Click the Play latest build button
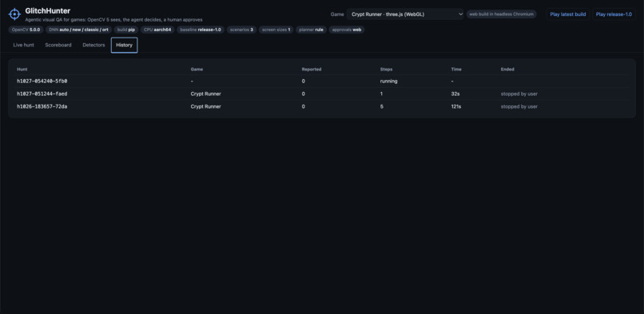644x314 pixels. tap(568, 14)
